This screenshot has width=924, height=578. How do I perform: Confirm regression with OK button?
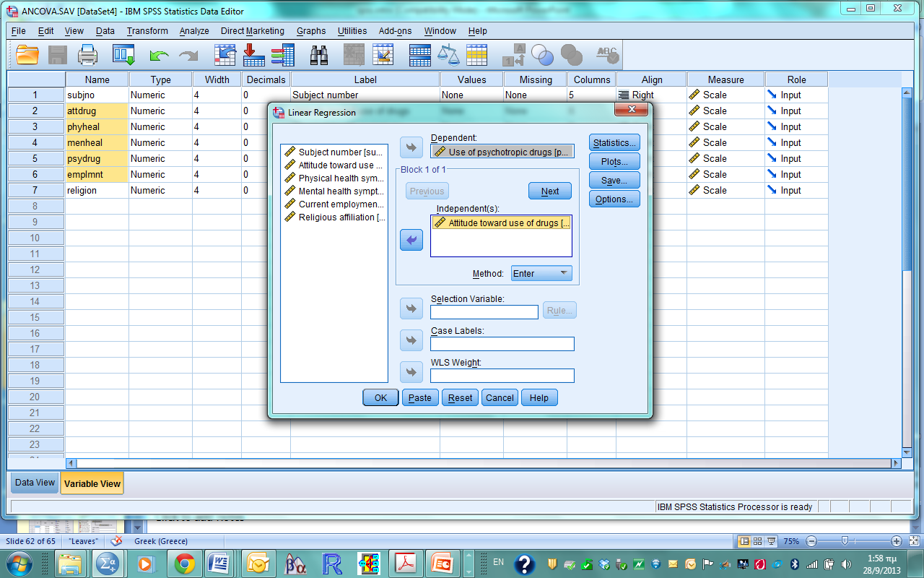380,397
